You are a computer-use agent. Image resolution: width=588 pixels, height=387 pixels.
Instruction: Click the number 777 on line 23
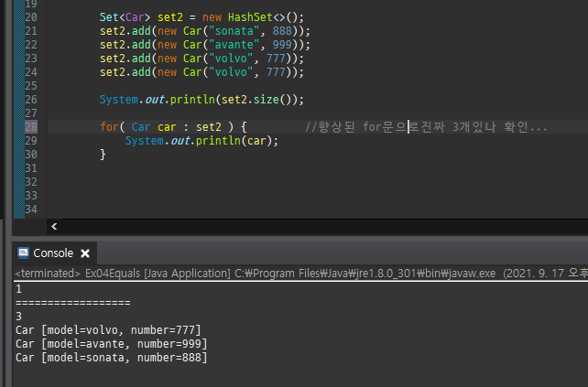[276, 59]
